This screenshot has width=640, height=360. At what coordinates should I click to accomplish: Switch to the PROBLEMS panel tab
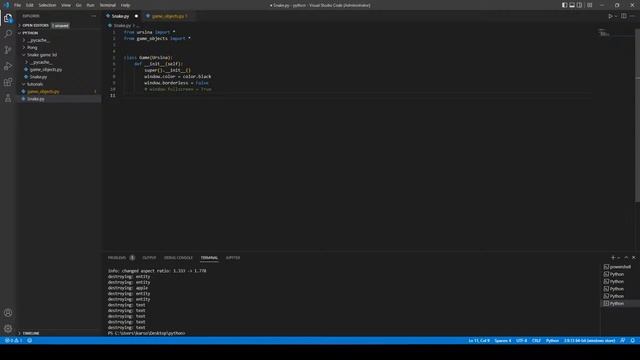pyautogui.click(x=117, y=258)
